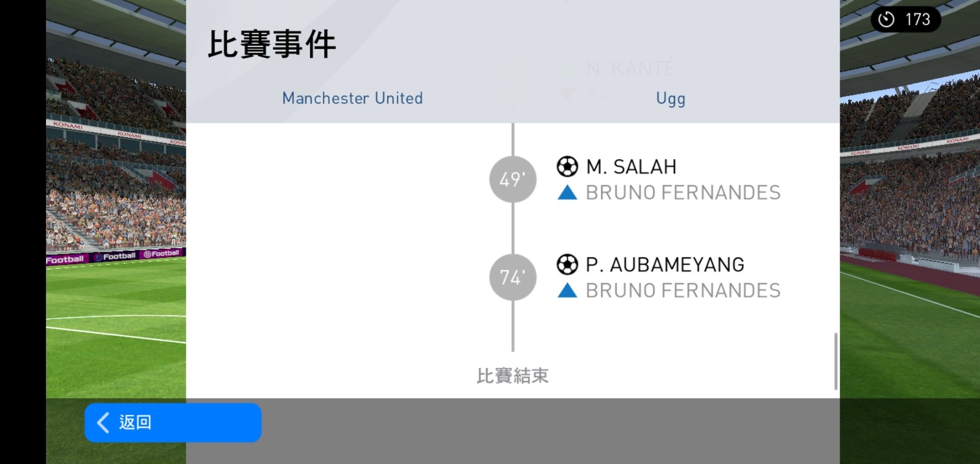
Task: Tap the blue 返回 back button
Action: point(173,422)
